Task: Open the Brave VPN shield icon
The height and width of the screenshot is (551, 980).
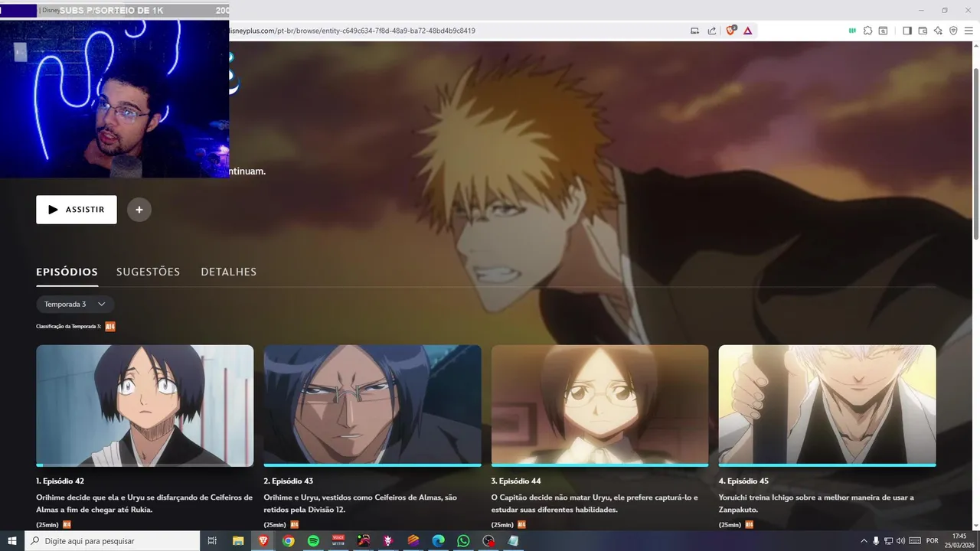Action: click(x=953, y=31)
